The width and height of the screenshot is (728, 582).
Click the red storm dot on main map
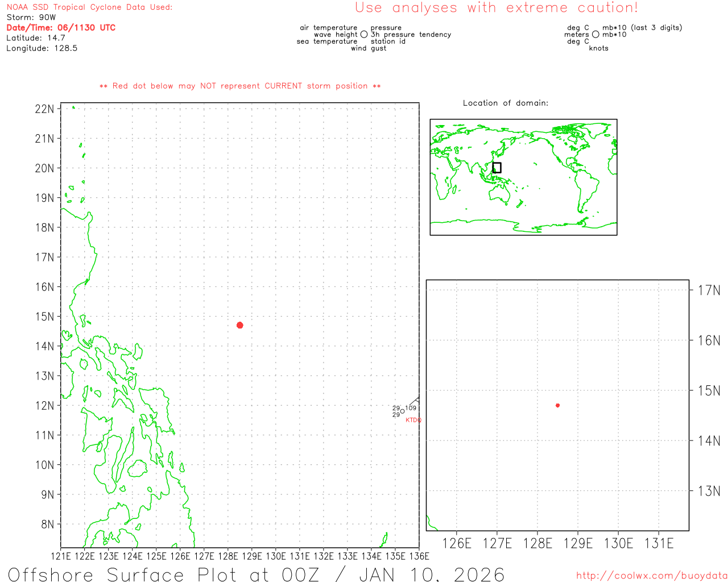click(x=239, y=325)
